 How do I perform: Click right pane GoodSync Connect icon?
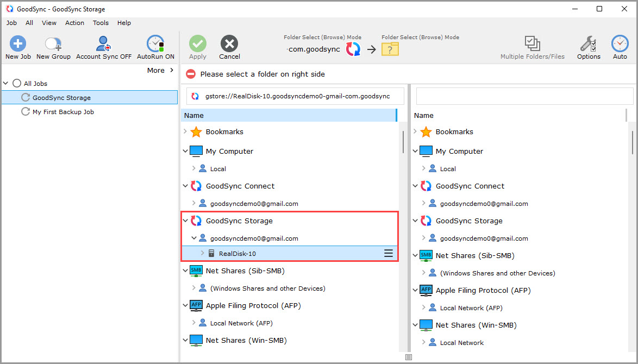coord(426,186)
